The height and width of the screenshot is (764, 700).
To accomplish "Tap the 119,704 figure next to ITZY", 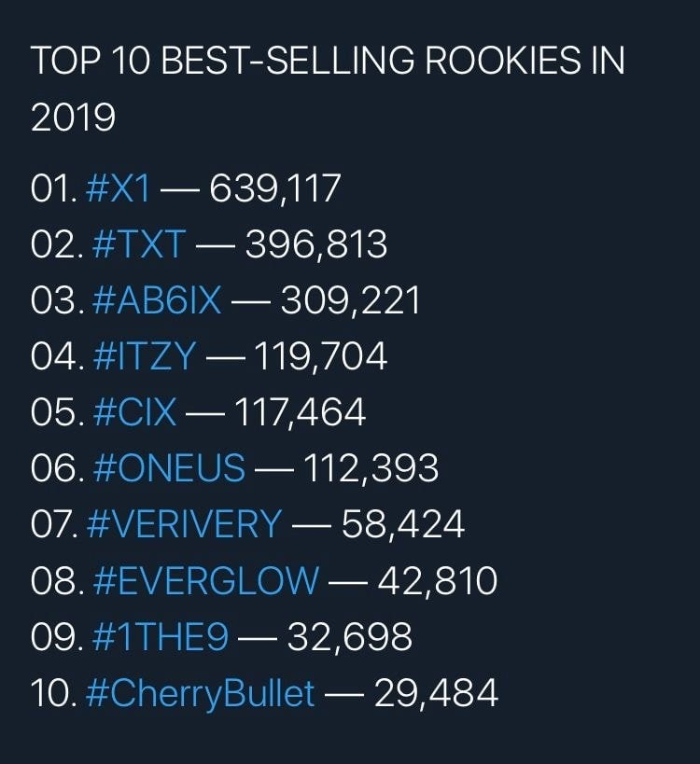I will coord(321,356).
